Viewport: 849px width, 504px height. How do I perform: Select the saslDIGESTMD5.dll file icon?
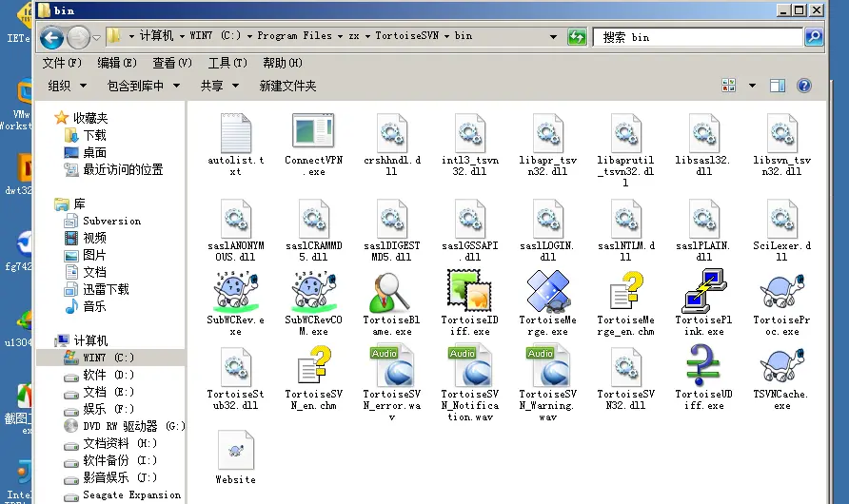tap(391, 219)
